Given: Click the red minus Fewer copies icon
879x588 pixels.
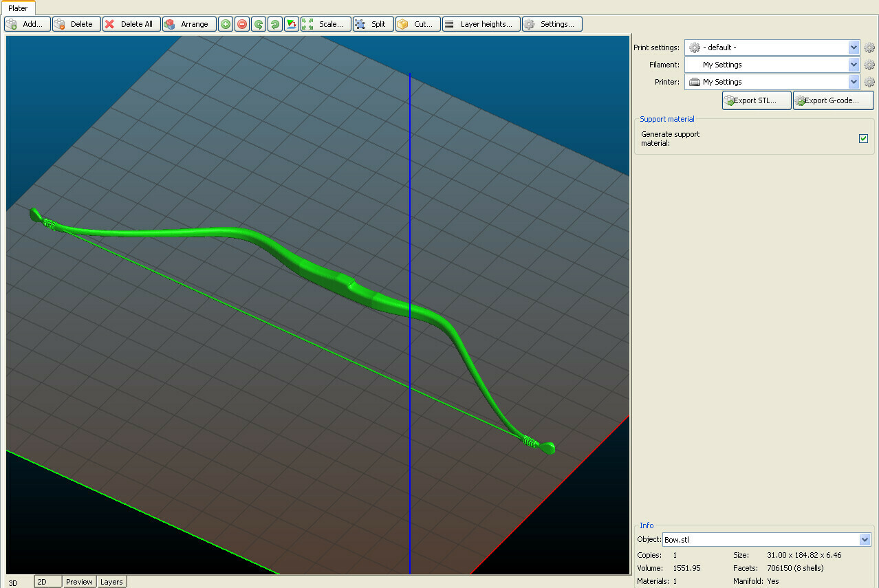Looking at the screenshot, I should pos(242,24).
